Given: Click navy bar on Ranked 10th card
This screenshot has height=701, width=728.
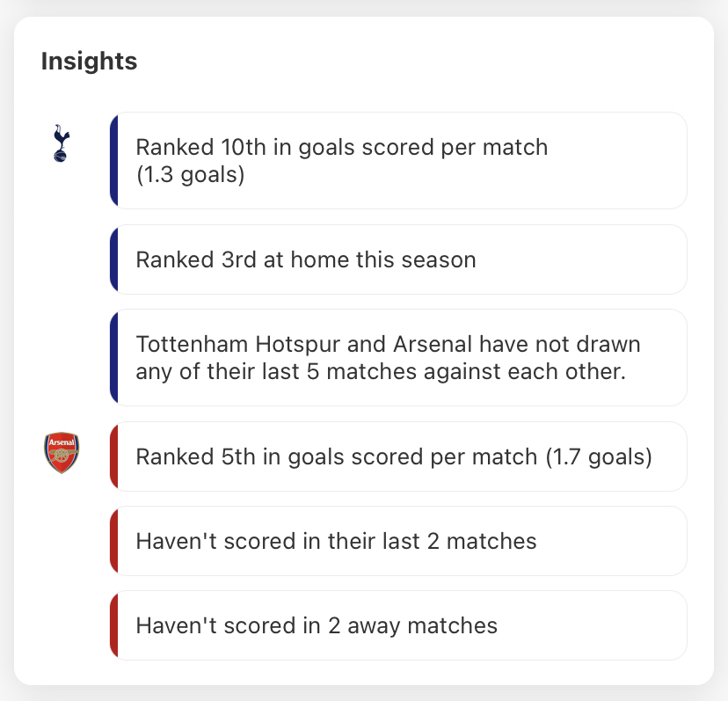Looking at the screenshot, I should pyautogui.click(x=113, y=160).
